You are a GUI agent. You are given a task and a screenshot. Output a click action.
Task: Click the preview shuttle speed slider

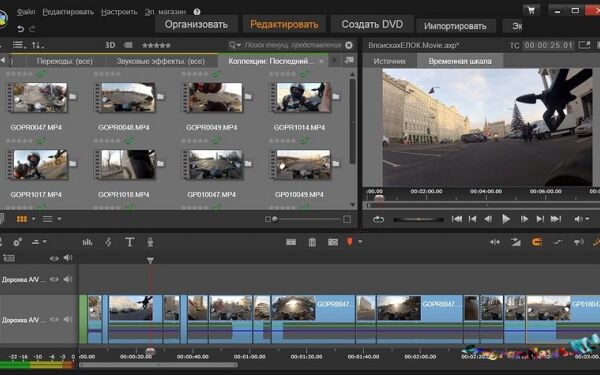(419, 219)
